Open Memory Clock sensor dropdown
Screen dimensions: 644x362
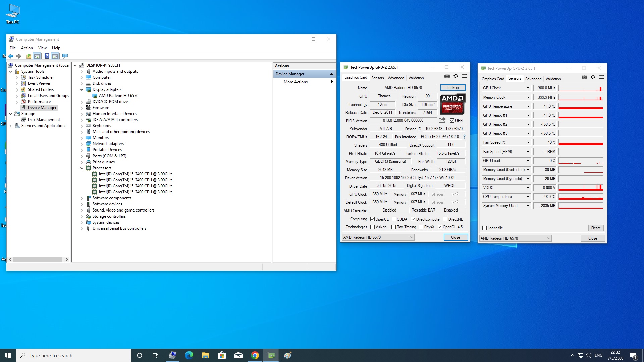[x=528, y=97]
